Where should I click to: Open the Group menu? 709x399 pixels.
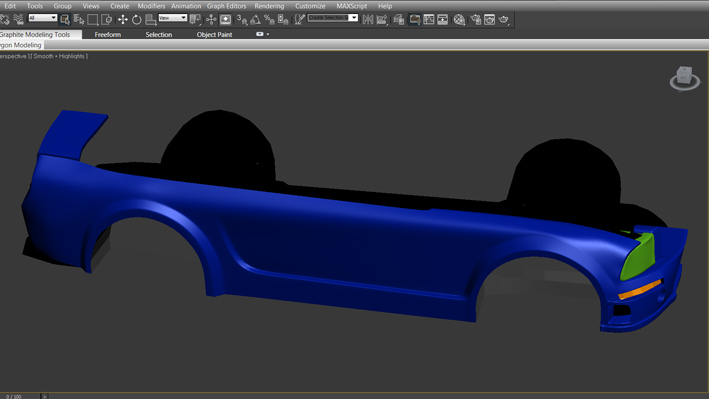(x=62, y=6)
